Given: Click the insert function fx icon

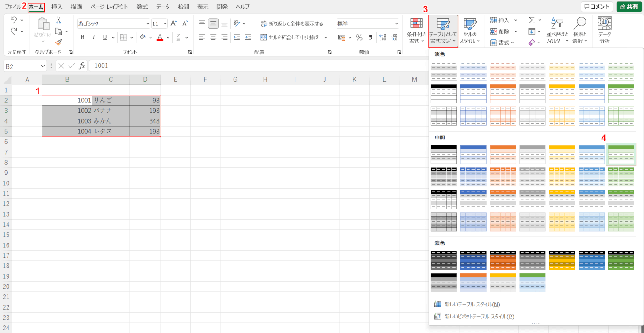Looking at the screenshot, I should click(x=82, y=66).
